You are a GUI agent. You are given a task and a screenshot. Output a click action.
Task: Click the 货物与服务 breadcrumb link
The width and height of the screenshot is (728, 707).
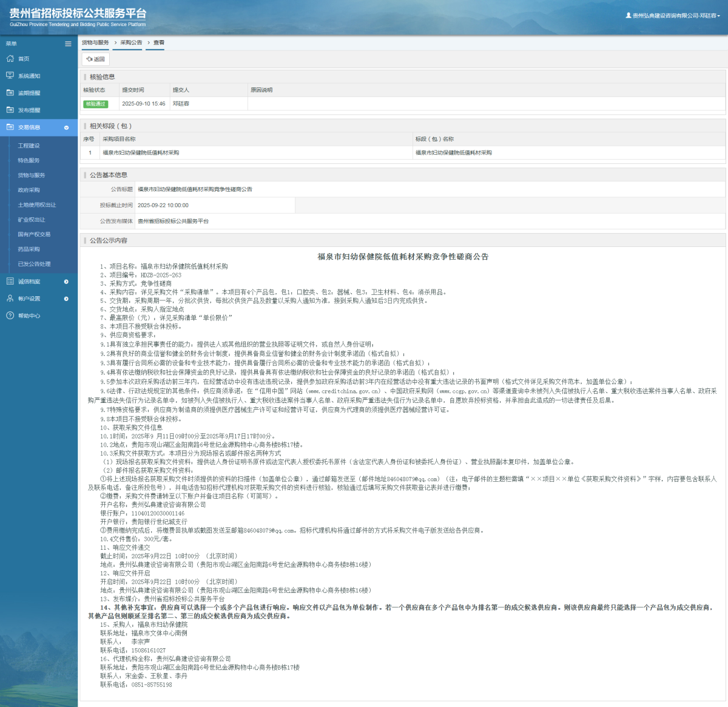click(x=95, y=42)
